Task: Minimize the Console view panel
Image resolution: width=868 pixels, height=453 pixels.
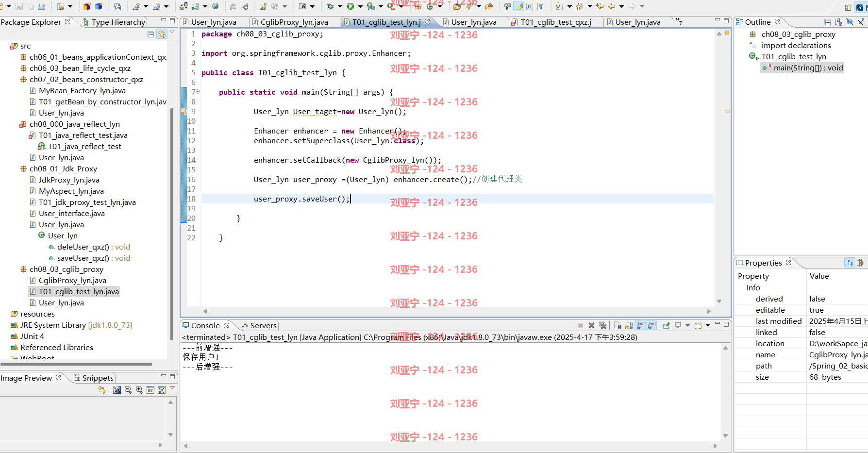Action: (x=717, y=324)
